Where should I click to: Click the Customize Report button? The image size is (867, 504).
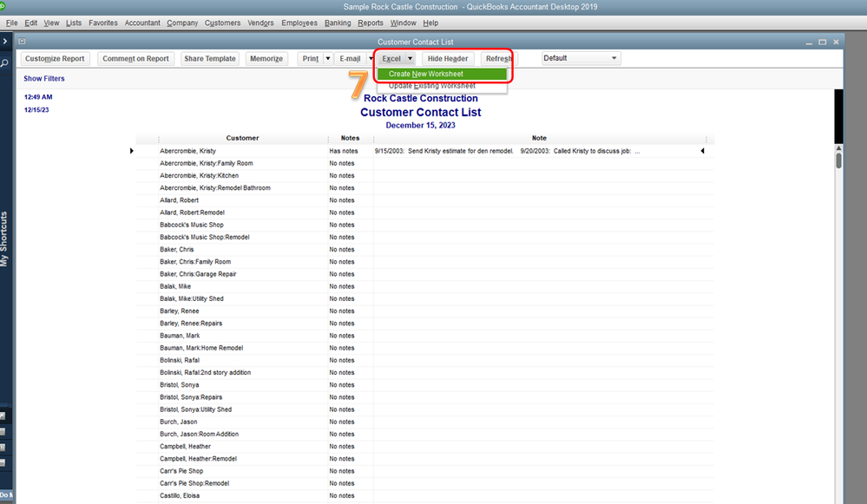55,59
